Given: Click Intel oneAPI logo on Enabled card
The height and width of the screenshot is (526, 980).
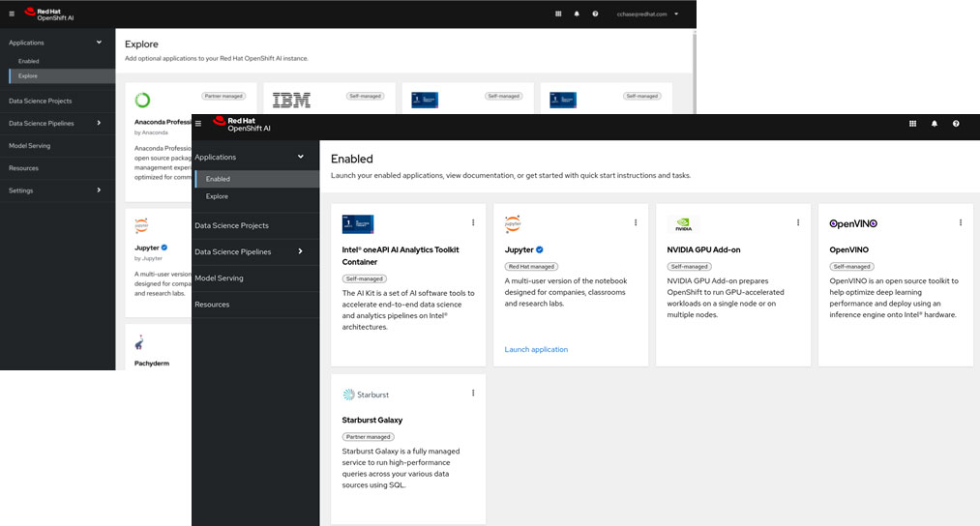Looking at the screenshot, I should (x=358, y=223).
